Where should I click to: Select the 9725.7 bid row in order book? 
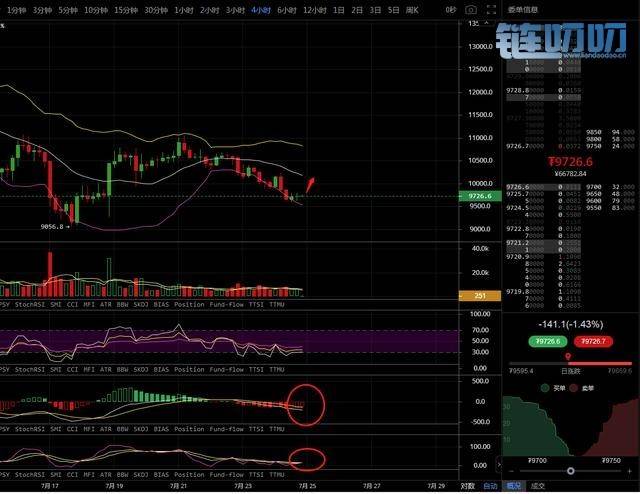point(544,194)
